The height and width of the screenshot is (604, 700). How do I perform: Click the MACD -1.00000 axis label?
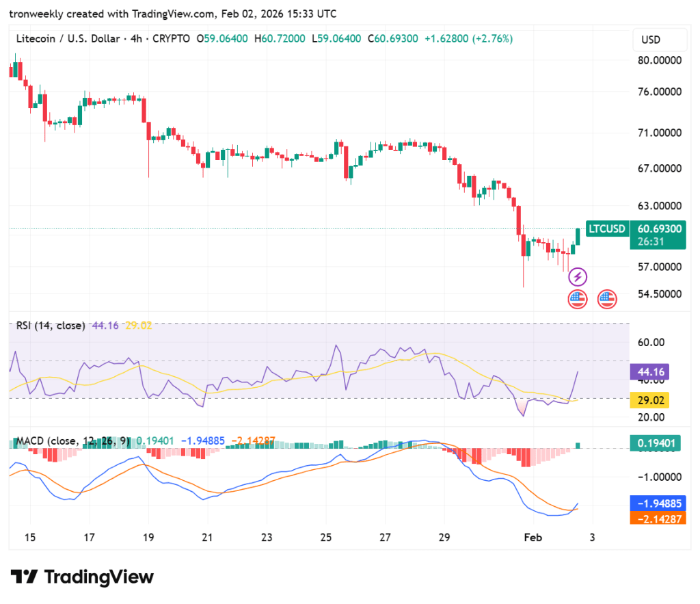coord(660,477)
